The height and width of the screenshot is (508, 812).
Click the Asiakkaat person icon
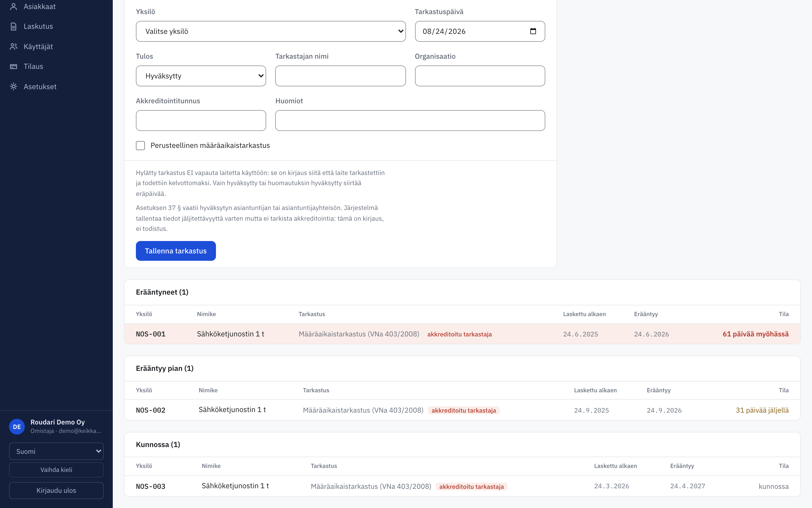click(14, 6)
